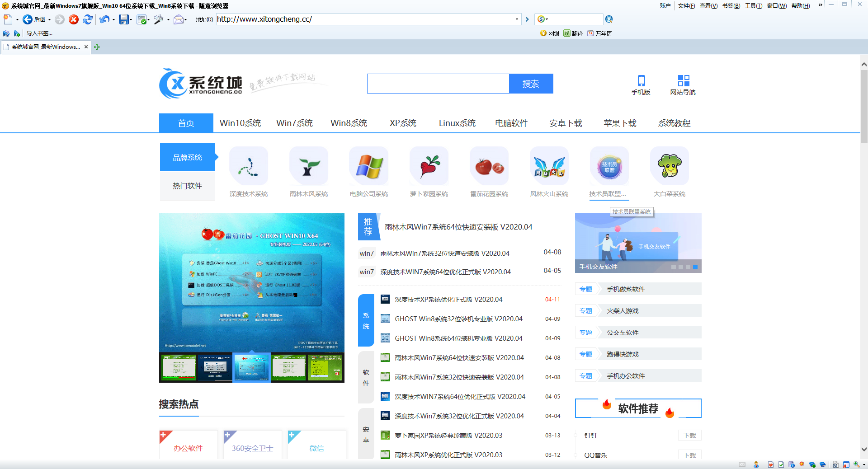
Task: Open 风林火山系统 butterfly icon
Action: click(x=549, y=166)
